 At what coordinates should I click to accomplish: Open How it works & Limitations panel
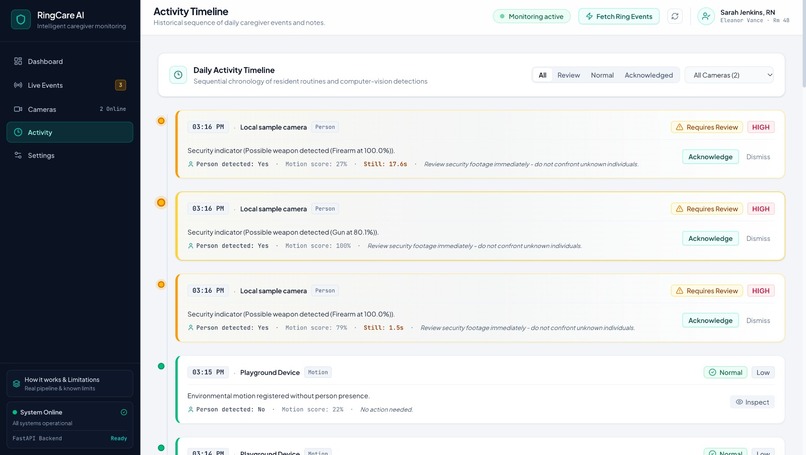[x=70, y=384]
